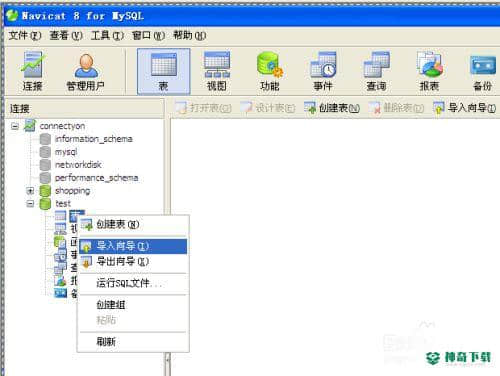Image resolution: width=500 pixels, height=376 pixels.
Task: Click the backup node icon under test
Action: coord(60,293)
